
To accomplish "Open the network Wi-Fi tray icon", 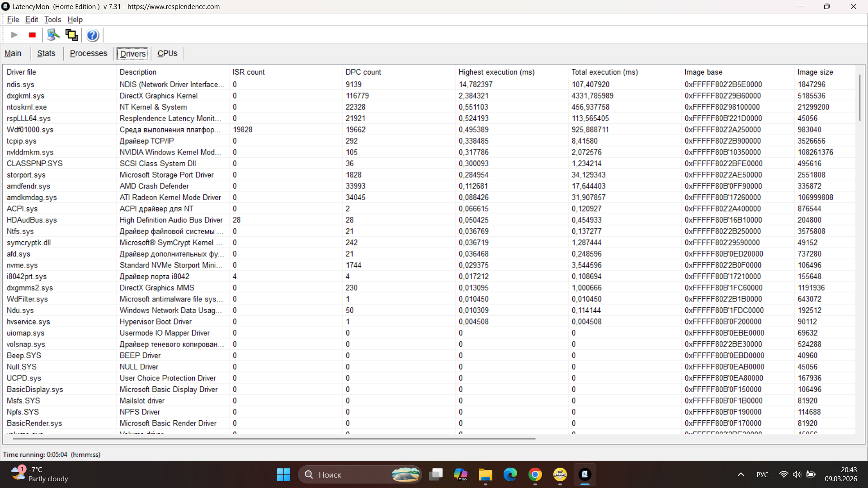I will (x=783, y=474).
